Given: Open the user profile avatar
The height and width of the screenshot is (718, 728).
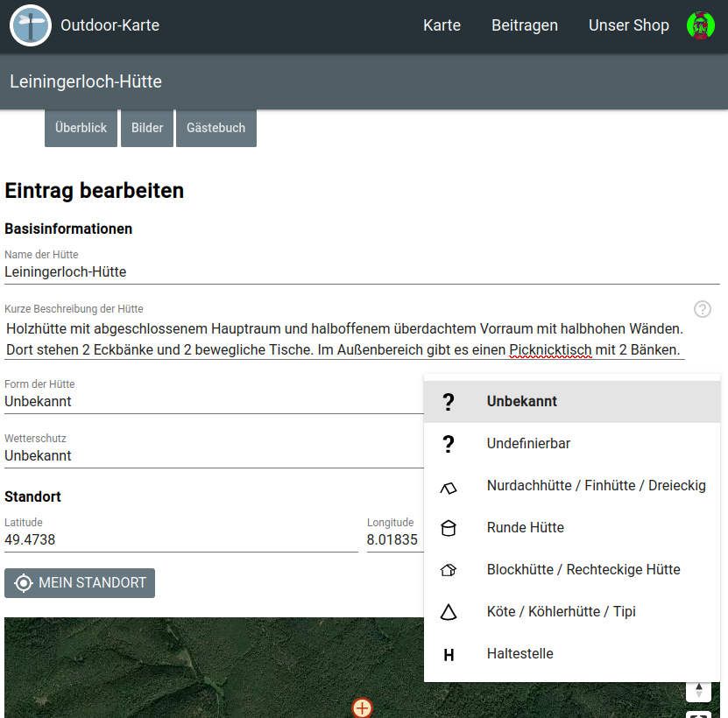Looking at the screenshot, I should point(700,25).
